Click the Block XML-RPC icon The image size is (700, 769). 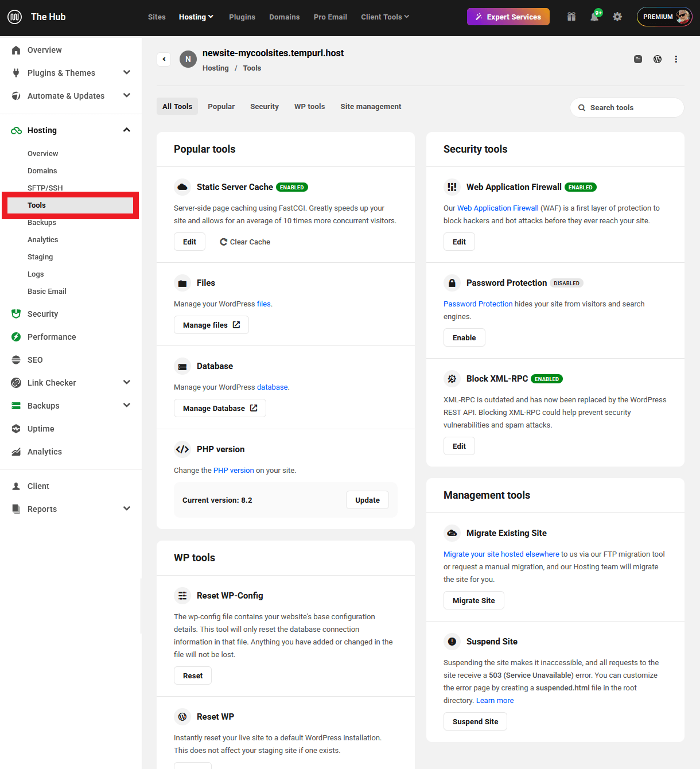click(452, 379)
